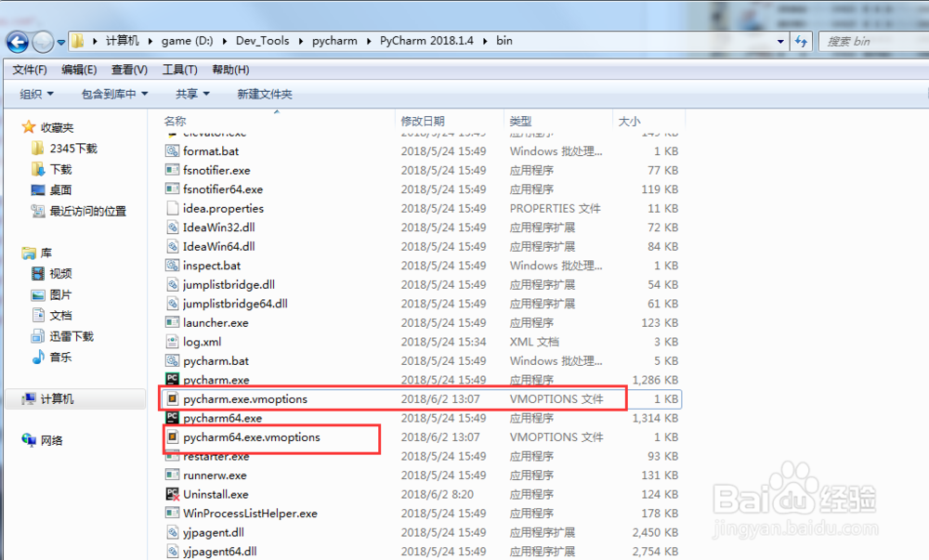
Task: Select WinProcessListHelper.exe file icon
Action: [x=172, y=514]
